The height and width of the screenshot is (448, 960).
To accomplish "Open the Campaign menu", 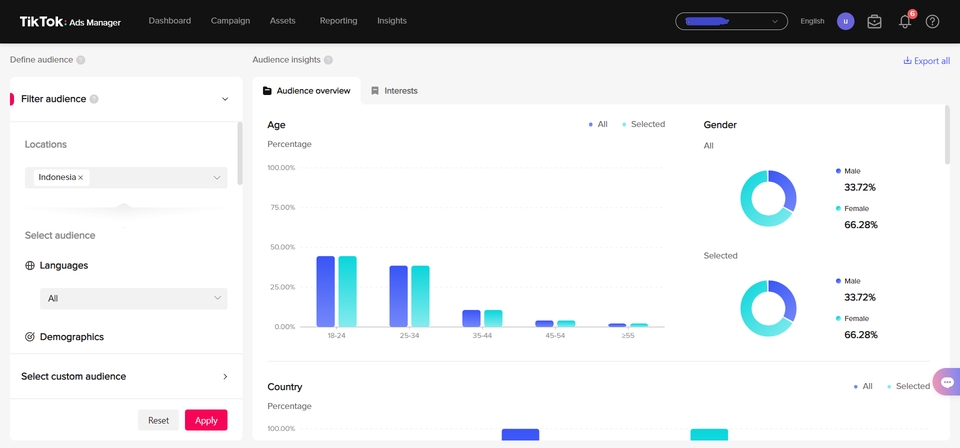I will pyautogui.click(x=230, y=21).
